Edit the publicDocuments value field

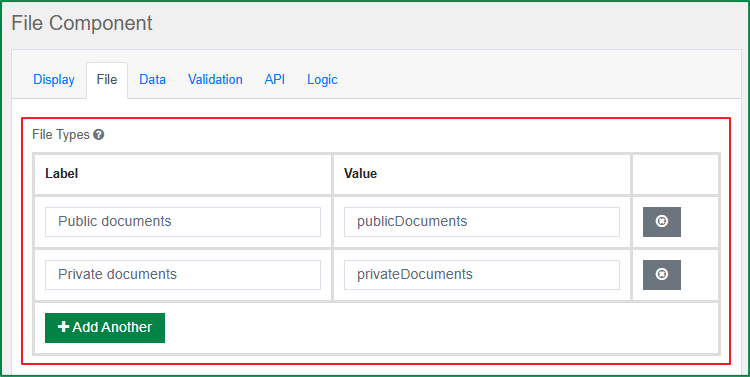coord(482,222)
